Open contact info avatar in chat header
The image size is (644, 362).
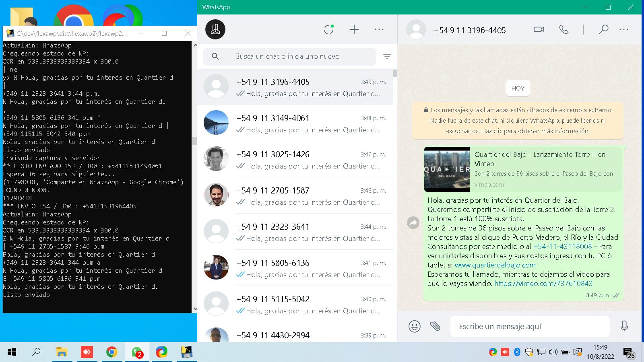(416, 29)
